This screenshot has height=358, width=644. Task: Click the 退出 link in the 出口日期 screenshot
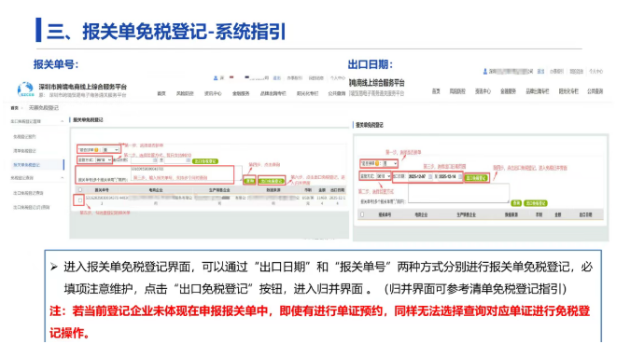[541, 72]
